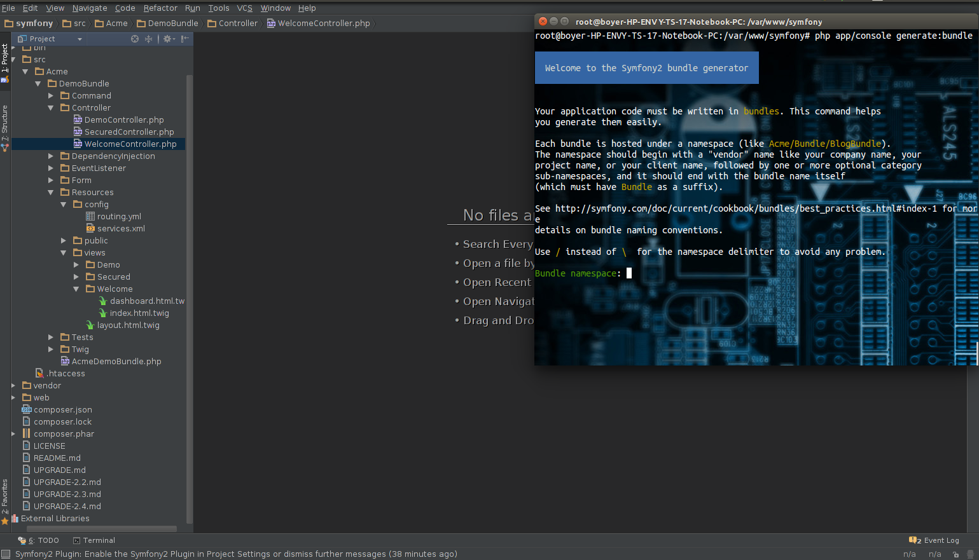Open the TODO tool window tab
Screen dimensions: 979x560
click(39, 540)
